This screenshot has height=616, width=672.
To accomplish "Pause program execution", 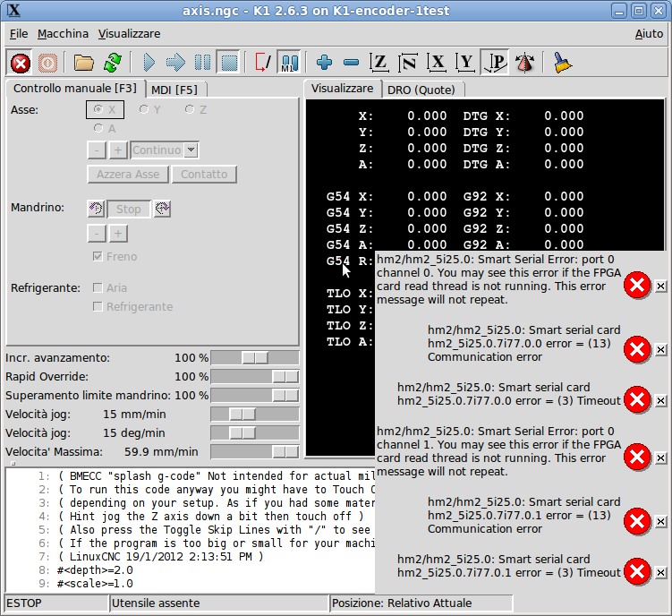I will 202,63.
